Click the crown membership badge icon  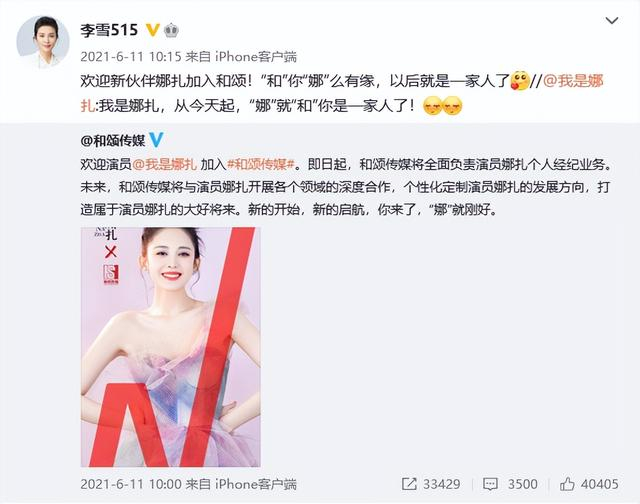[x=171, y=31]
